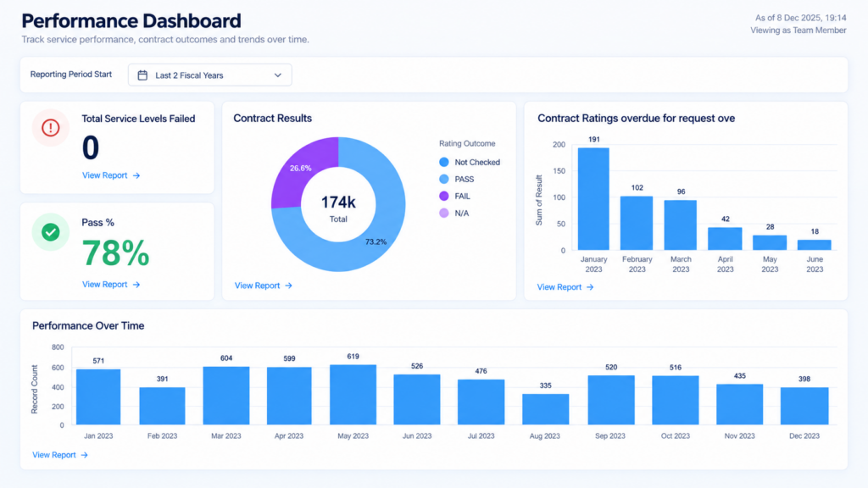868x488 pixels.
Task: Click the 78% pass value
Action: (115, 252)
